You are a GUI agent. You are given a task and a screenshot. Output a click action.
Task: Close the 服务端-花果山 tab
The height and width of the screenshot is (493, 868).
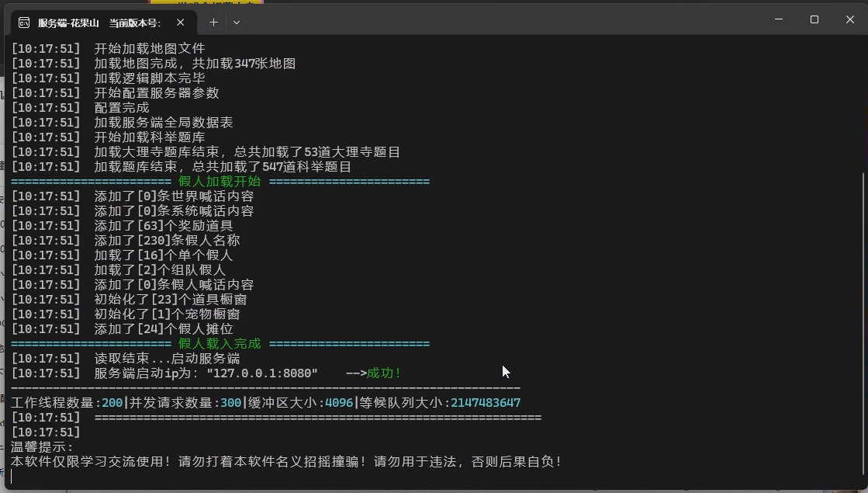(x=181, y=23)
